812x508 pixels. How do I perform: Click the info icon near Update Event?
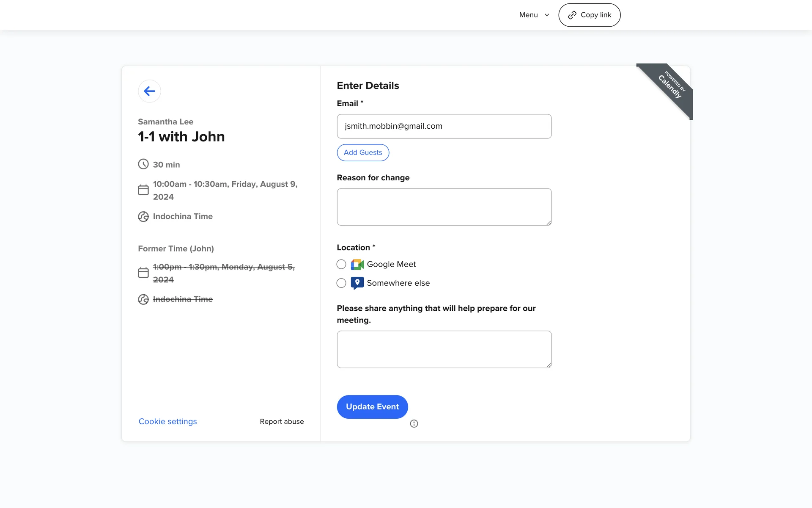[414, 424]
